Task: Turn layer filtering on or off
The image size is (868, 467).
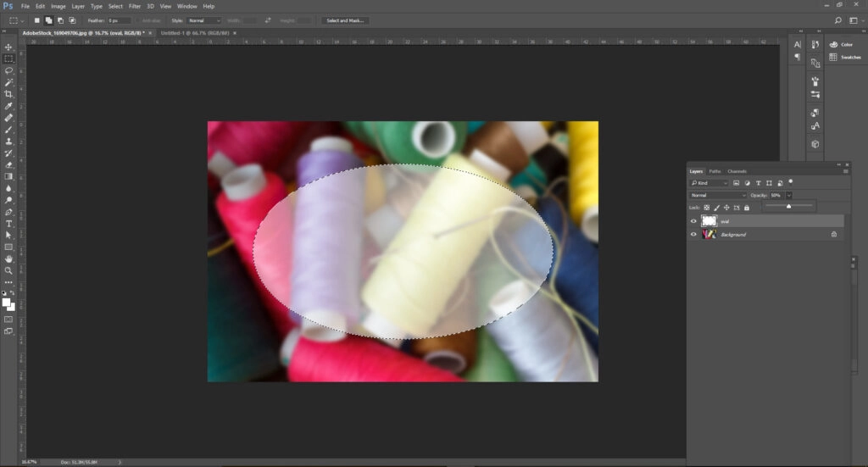Action: tap(791, 181)
